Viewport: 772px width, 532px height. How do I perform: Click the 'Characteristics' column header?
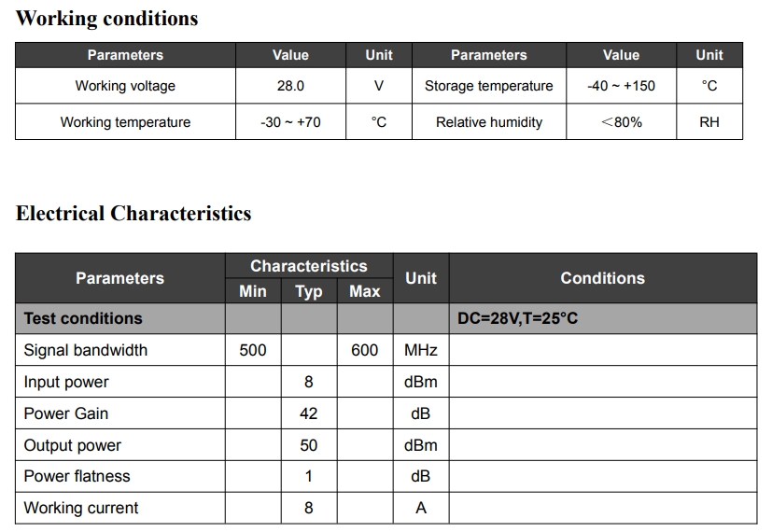tap(308, 266)
